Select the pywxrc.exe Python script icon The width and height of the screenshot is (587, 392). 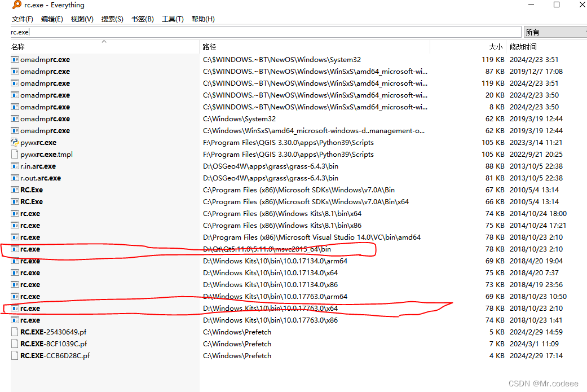click(15, 143)
